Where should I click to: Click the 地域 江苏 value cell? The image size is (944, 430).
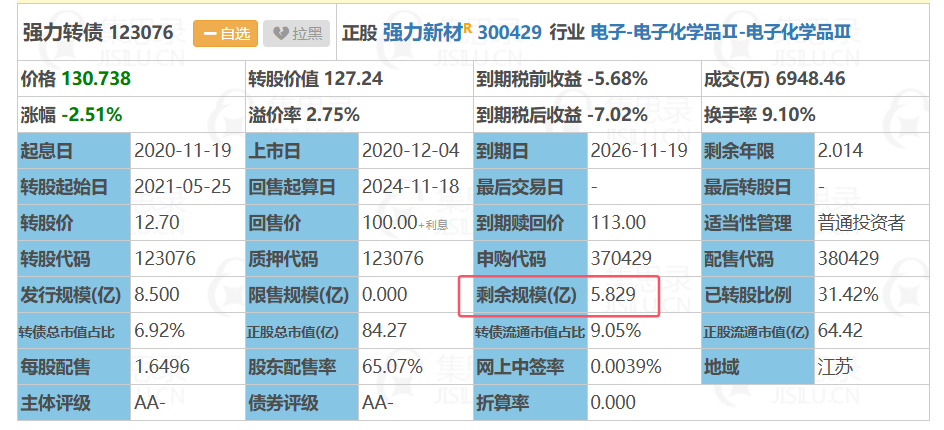pyautogui.click(x=871, y=366)
